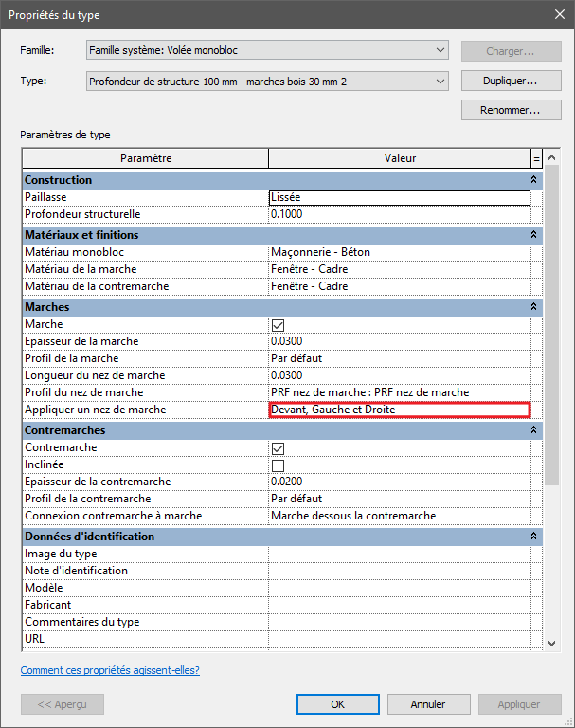Select the Paillasse value Lissée

400,197
